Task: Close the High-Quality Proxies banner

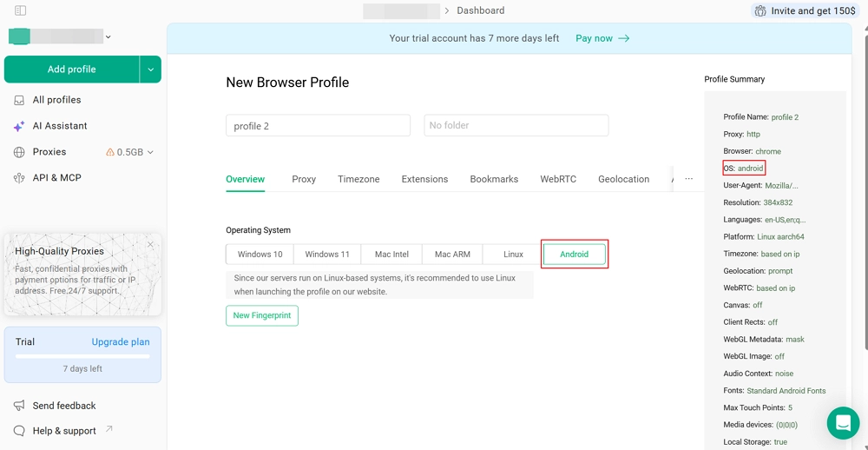Action: pyautogui.click(x=150, y=245)
